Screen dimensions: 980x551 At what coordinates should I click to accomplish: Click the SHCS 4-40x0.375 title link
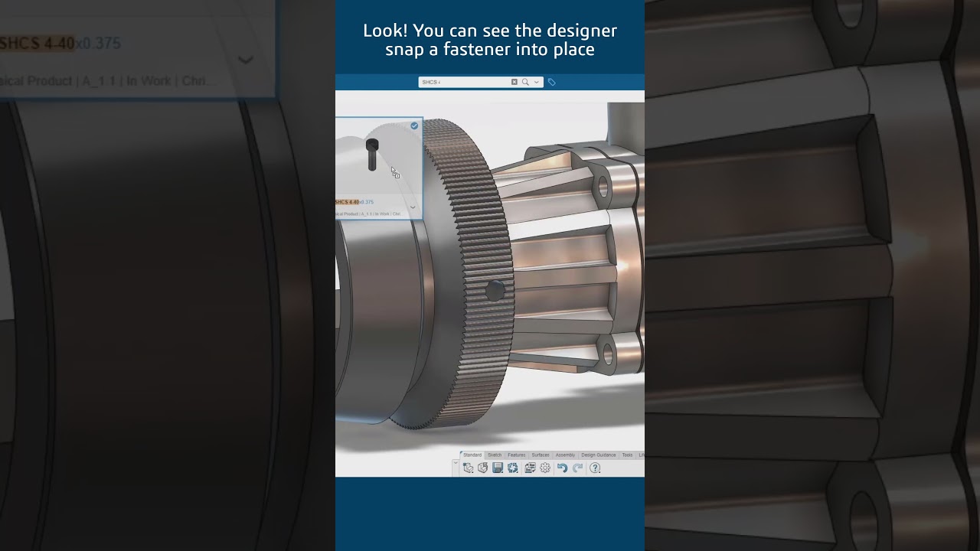[354, 202]
